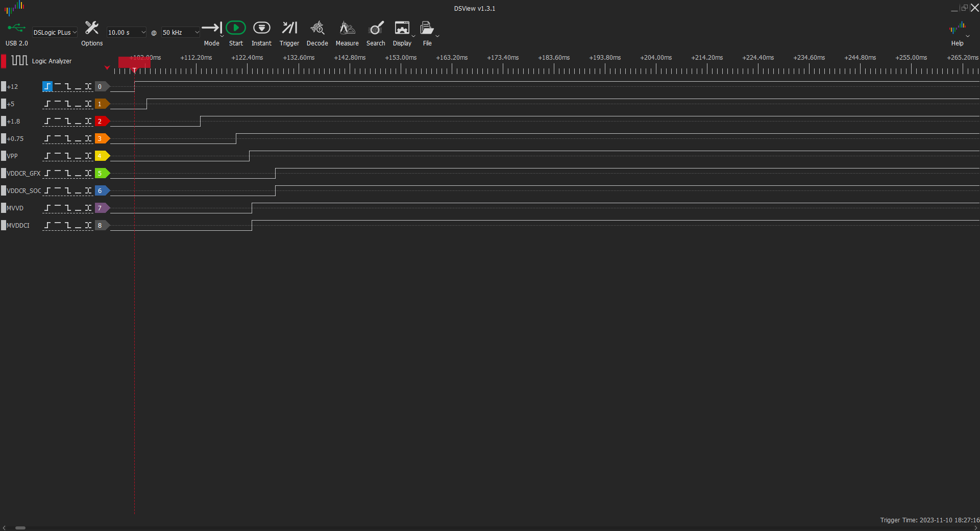Start the logic analyzer capture
This screenshot has width=980, height=531.
[235, 28]
